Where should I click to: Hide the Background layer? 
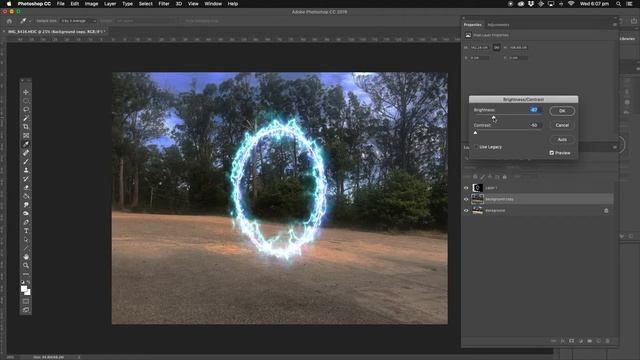point(466,211)
